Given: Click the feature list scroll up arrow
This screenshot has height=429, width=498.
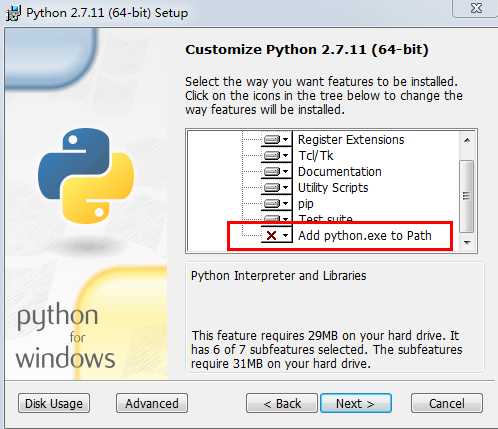Looking at the screenshot, I should point(467,140).
